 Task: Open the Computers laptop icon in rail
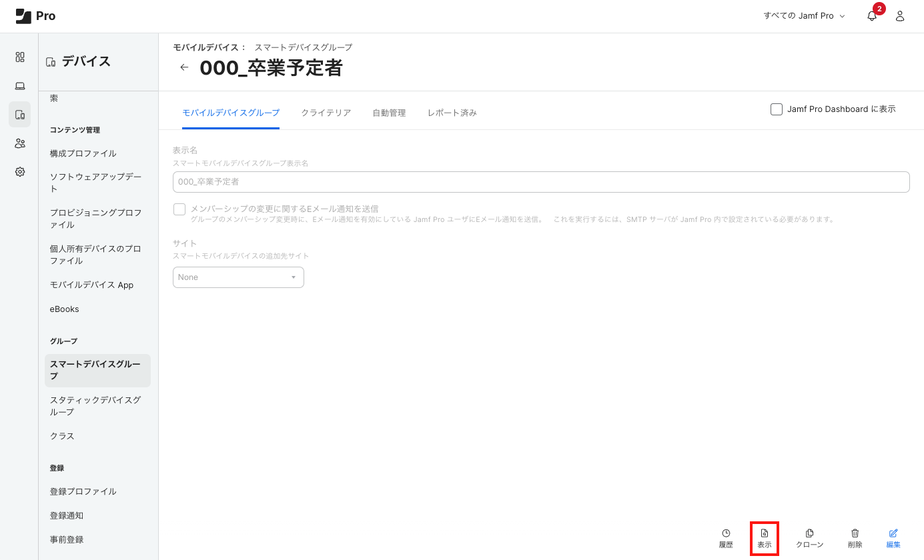point(20,86)
